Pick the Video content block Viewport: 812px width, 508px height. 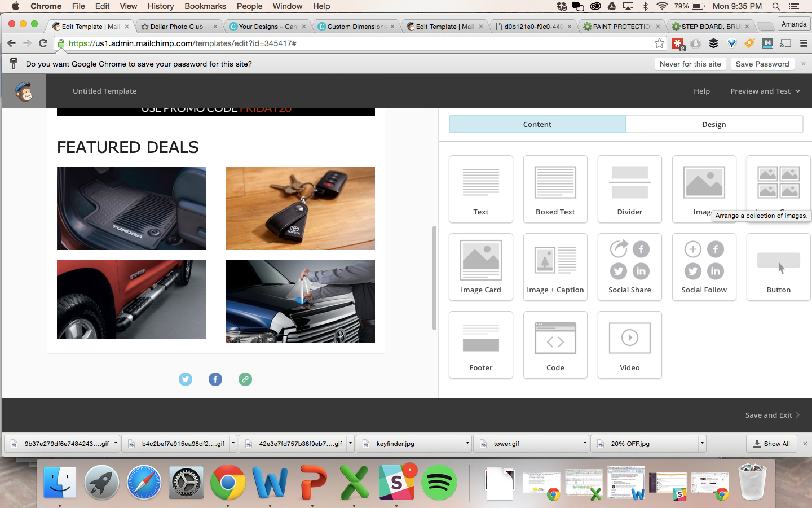coord(629,345)
